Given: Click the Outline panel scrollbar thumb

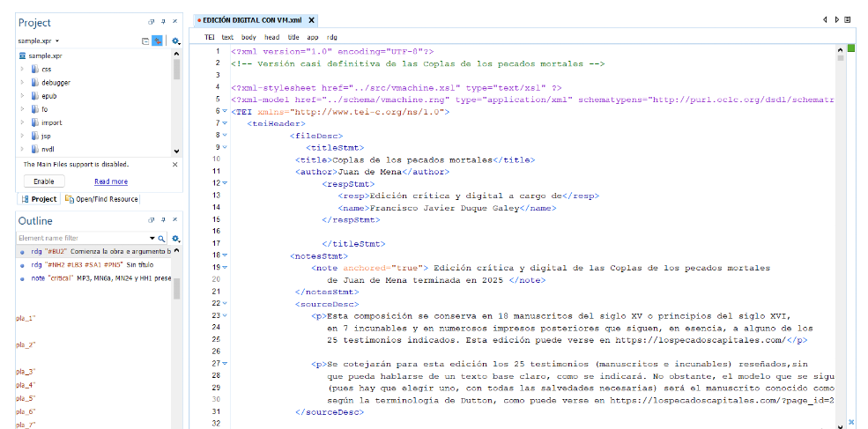Looking at the screenshot, I should pyautogui.click(x=176, y=288).
